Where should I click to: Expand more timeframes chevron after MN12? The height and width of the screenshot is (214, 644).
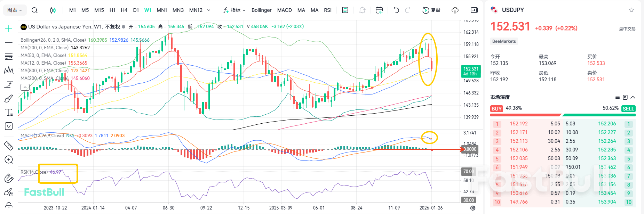coord(209,10)
